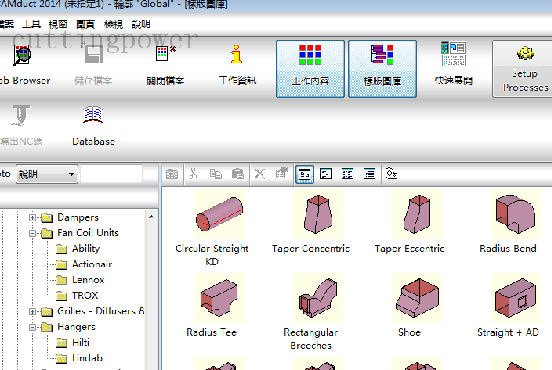552x370 pixels.
Task: Click the copy icon in library toolbar
Action: click(215, 174)
